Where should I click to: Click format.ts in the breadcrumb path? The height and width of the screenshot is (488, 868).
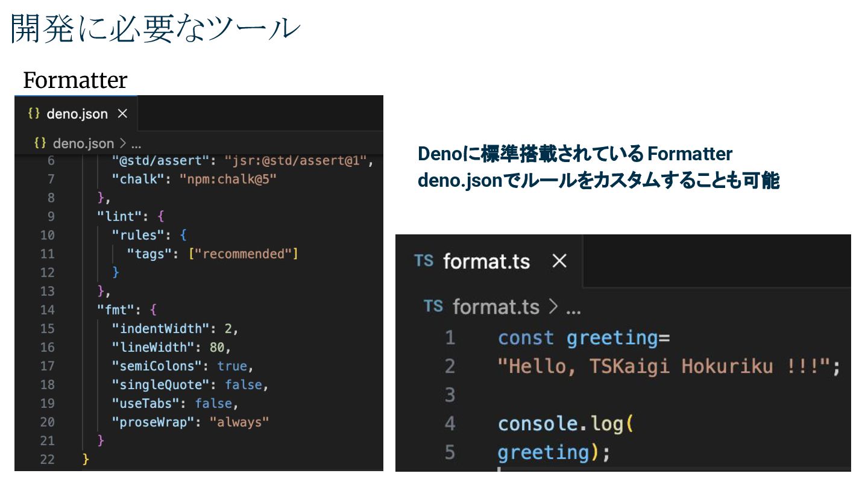coord(496,307)
